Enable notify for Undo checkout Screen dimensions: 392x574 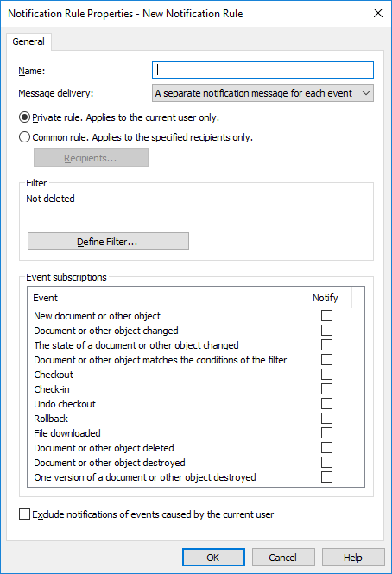pyautogui.click(x=326, y=403)
